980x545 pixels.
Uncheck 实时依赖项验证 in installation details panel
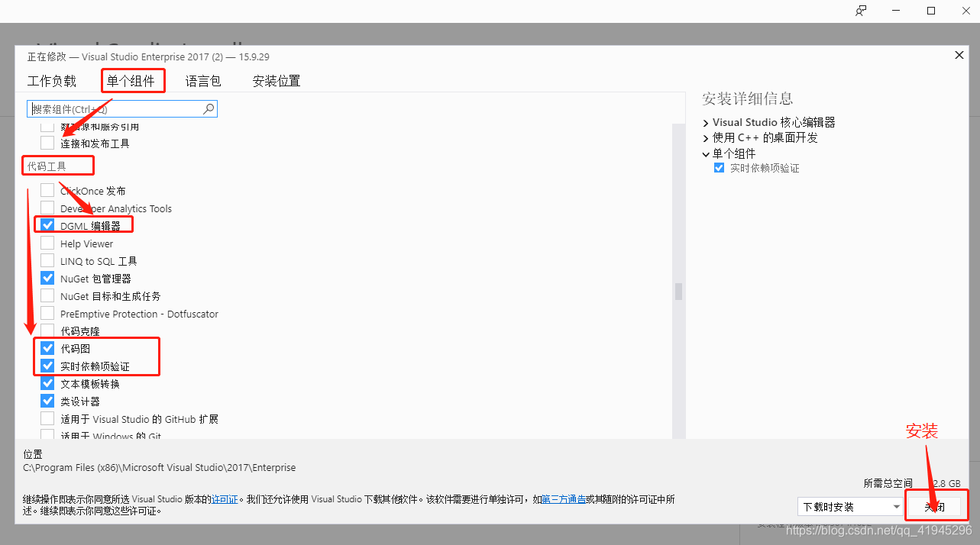(x=719, y=168)
